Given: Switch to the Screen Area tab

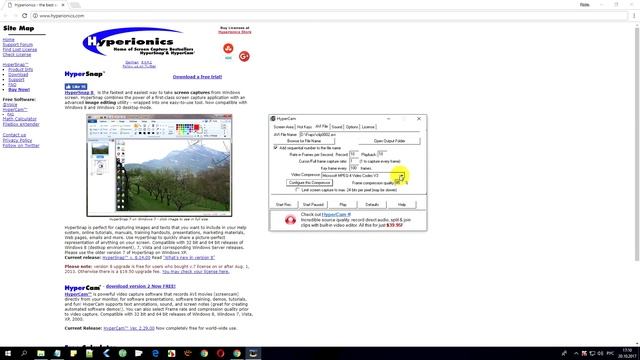Looking at the screenshot, I should [x=284, y=127].
